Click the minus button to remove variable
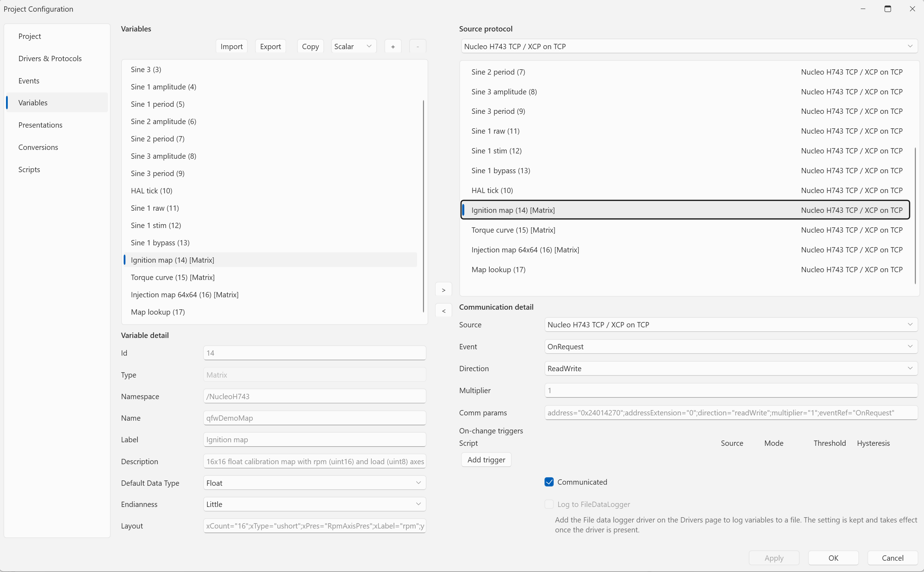 [417, 47]
